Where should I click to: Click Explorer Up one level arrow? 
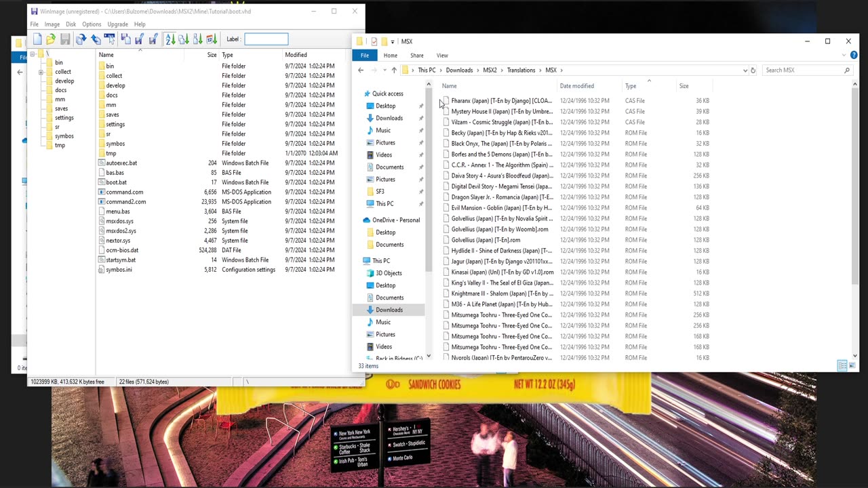click(393, 70)
